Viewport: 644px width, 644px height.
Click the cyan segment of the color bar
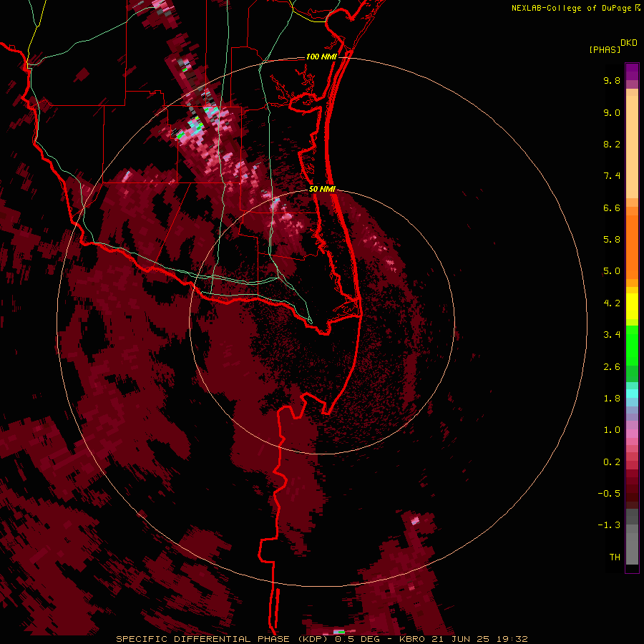coord(632,394)
